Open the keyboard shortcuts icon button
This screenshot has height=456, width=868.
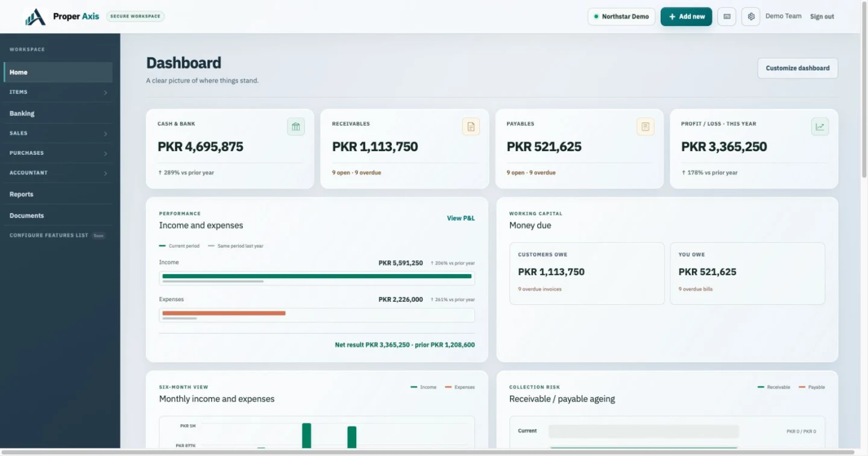point(727,17)
